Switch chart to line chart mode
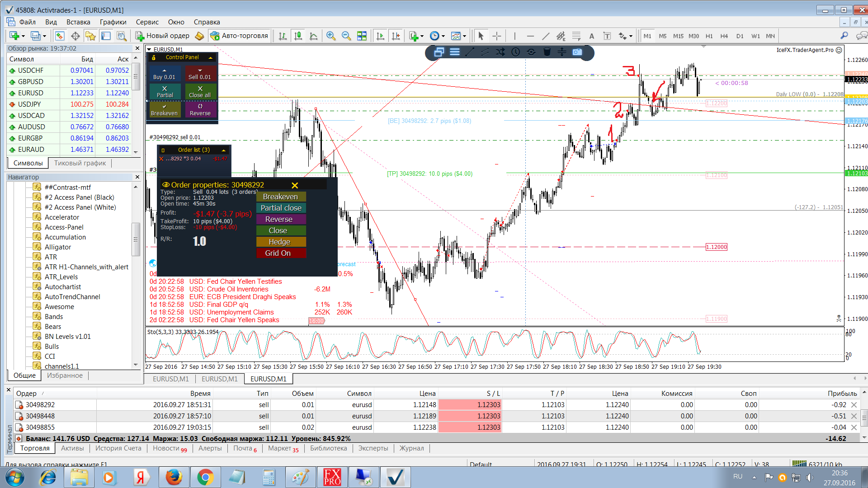This screenshot has height=488, width=868. [x=313, y=36]
